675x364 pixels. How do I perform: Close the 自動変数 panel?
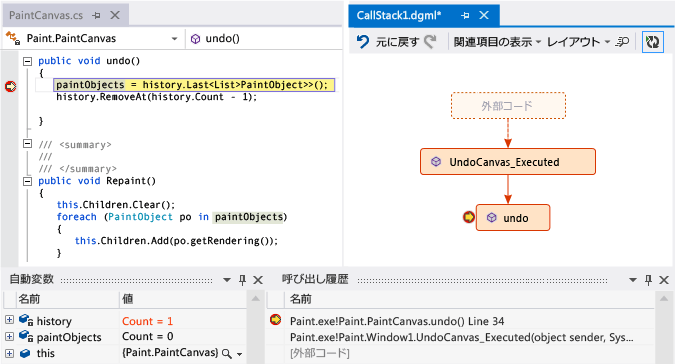(x=258, y=280)
